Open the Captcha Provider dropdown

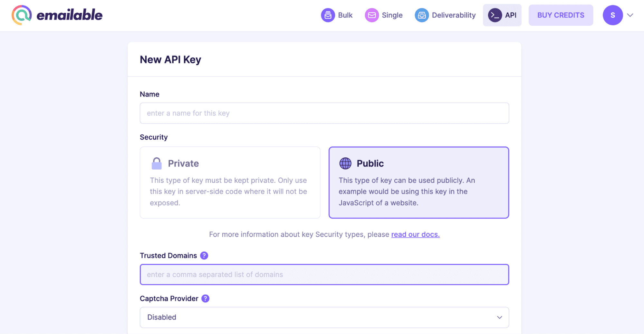pyautogui.click(x=324, y=317)
